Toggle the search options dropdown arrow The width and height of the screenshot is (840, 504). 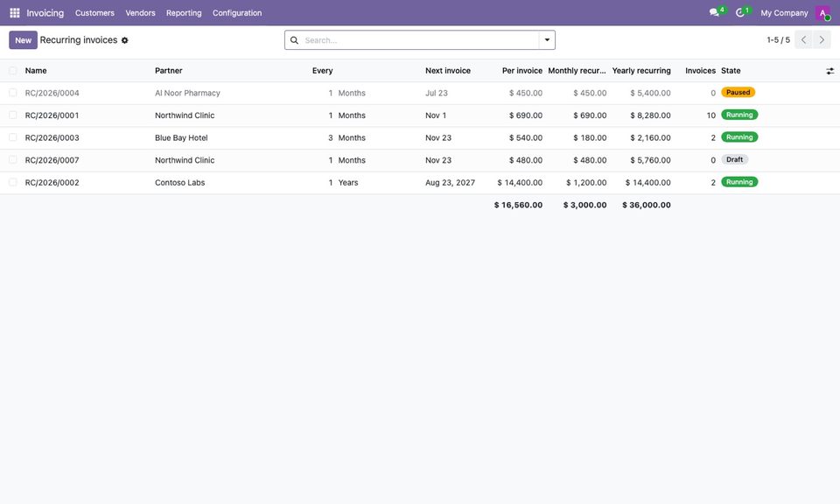(547, 40)
